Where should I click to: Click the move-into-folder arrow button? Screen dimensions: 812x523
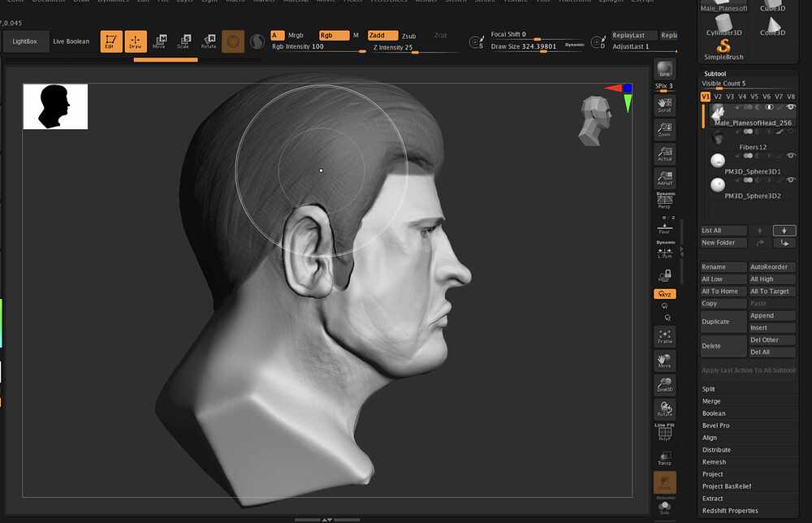coord(784,243)
